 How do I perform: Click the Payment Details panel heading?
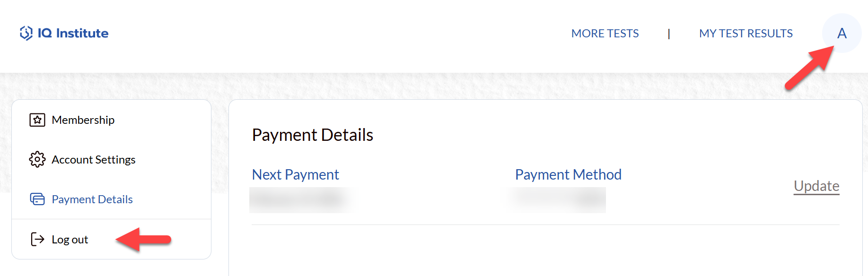[x=313, y=135]
